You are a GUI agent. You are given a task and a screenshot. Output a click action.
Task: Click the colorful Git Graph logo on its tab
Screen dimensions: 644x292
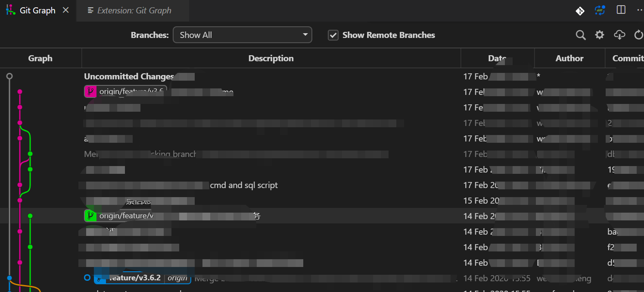click(10, 9)
